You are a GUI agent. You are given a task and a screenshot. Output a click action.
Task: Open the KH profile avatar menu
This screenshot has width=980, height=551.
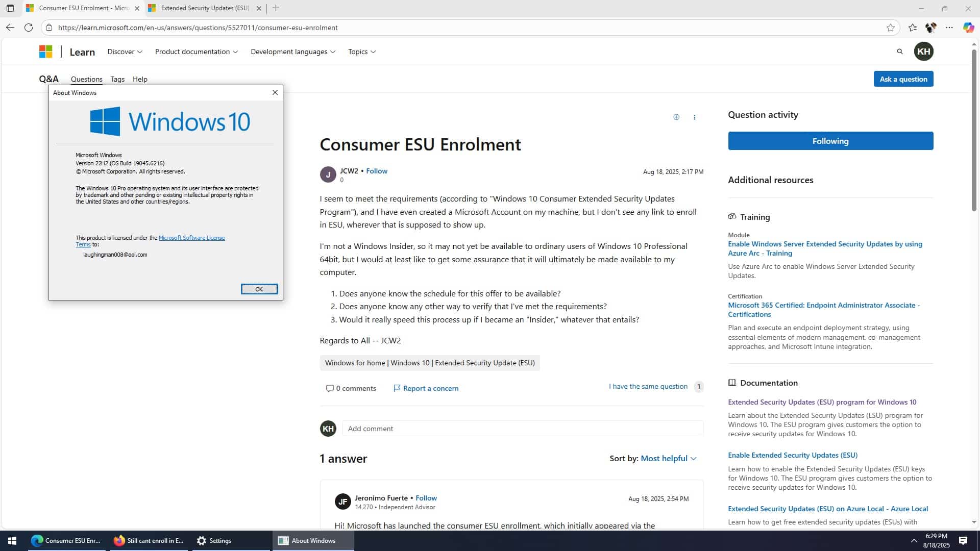click(924, 52)
